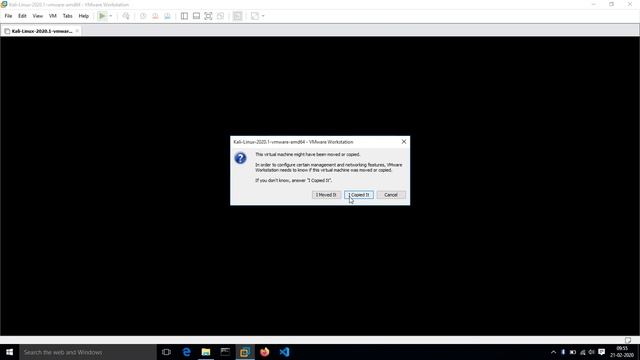Open File Explorer from the taskbar

point(206,352)
